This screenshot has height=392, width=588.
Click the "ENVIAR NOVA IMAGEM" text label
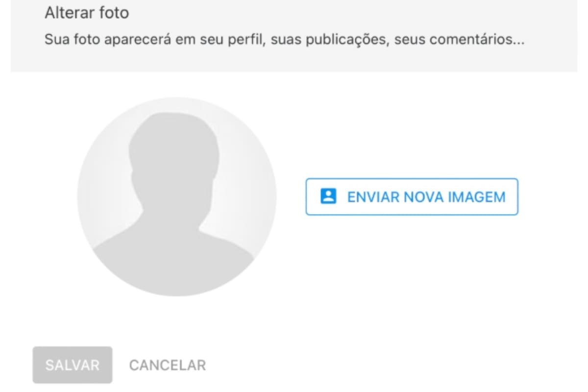(x=426, y=197)
